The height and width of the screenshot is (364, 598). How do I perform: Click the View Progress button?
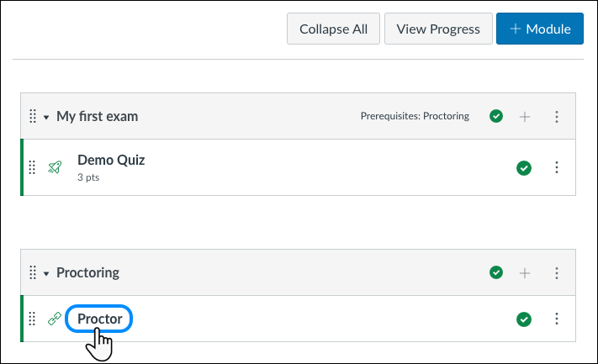[438, 29]
